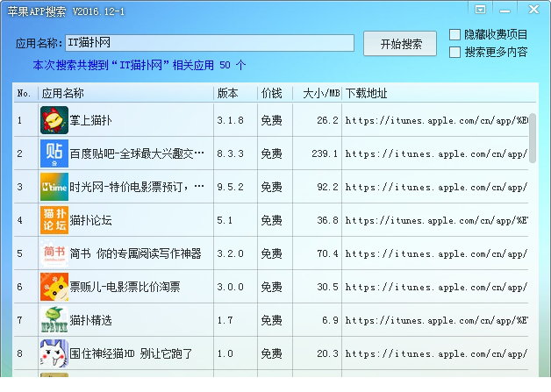The height and width of the screenshot is (392, 551).
Task: Open the iTunes link for 猫扑精选
Action: pos(436,320)
